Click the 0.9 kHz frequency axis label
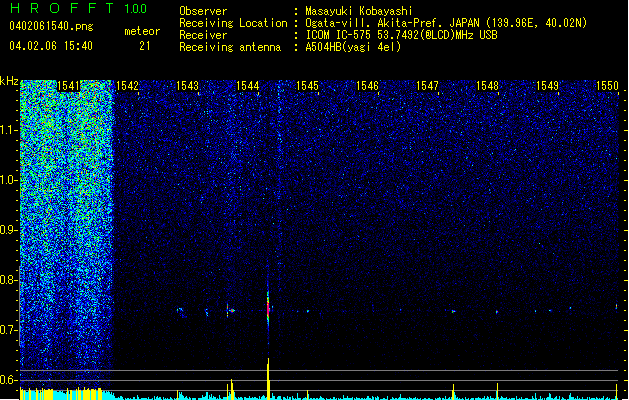This screenshot has height=400, width=629. click(x=9, y=230)
